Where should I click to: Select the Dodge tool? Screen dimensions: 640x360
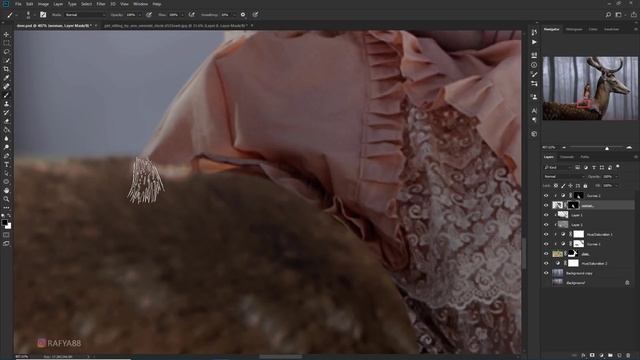[x=6, y=147]
